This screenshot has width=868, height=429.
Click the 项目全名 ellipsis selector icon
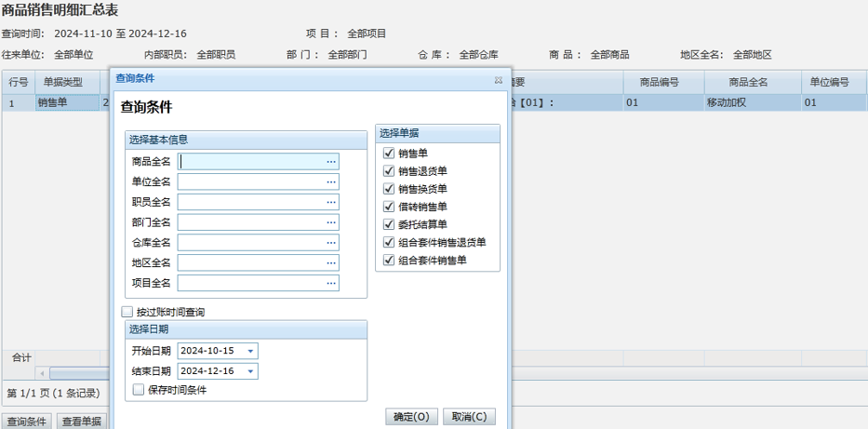[x=330, y=284]
